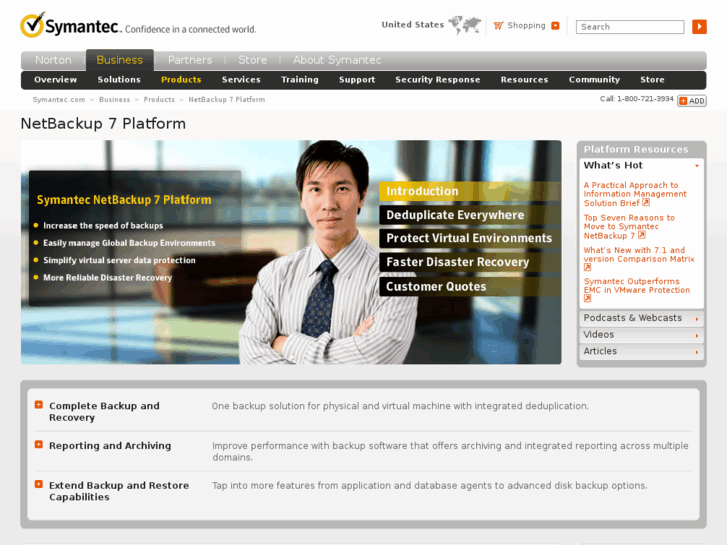Open Training in the navigation bar

[x=300, y=80]
